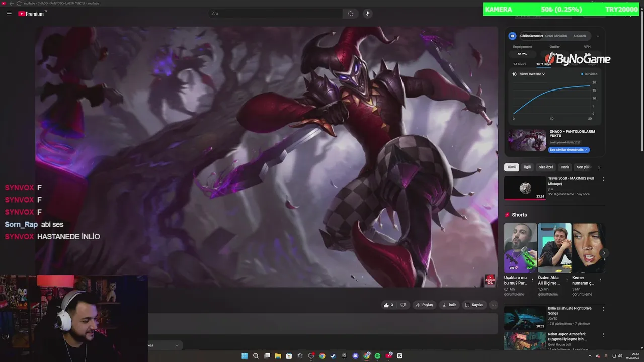Open the 'Kemer numaran' Short
The height and width of the screenshot is (362, 644).
tap(588, 248)
